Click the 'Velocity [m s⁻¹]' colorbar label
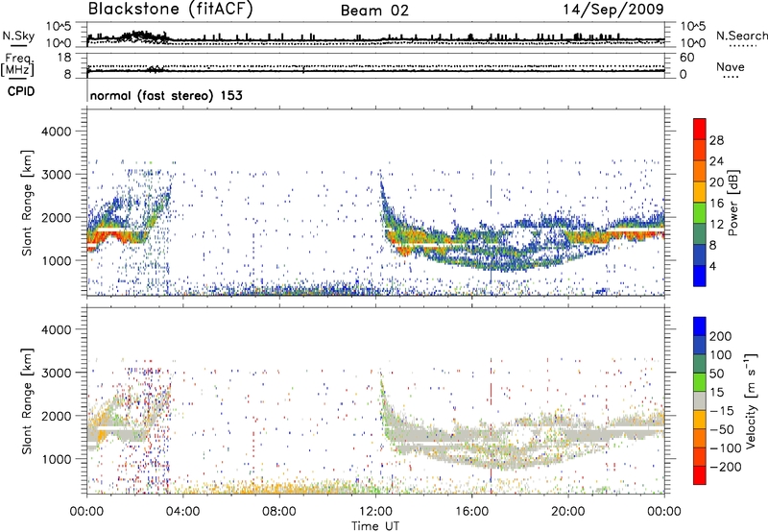 click(751, 400)
